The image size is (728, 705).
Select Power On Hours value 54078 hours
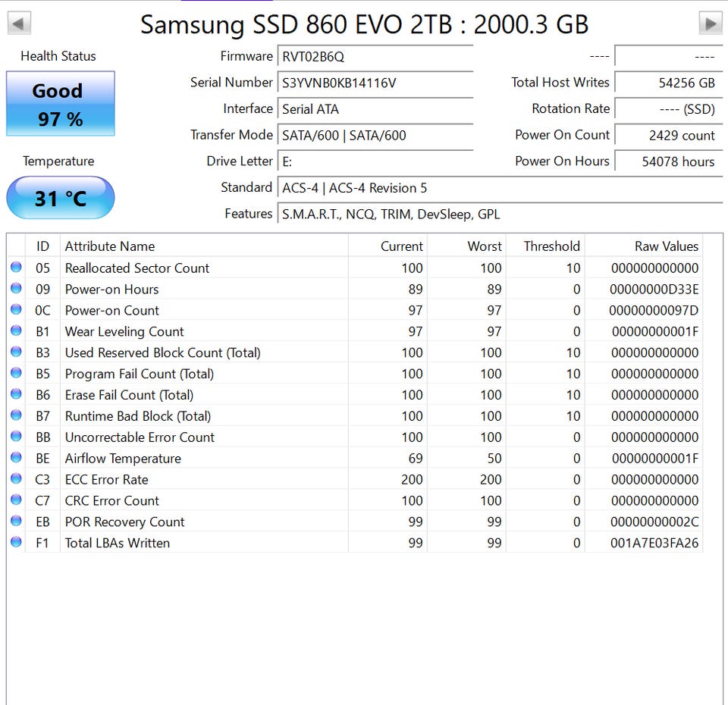point(669,161)
